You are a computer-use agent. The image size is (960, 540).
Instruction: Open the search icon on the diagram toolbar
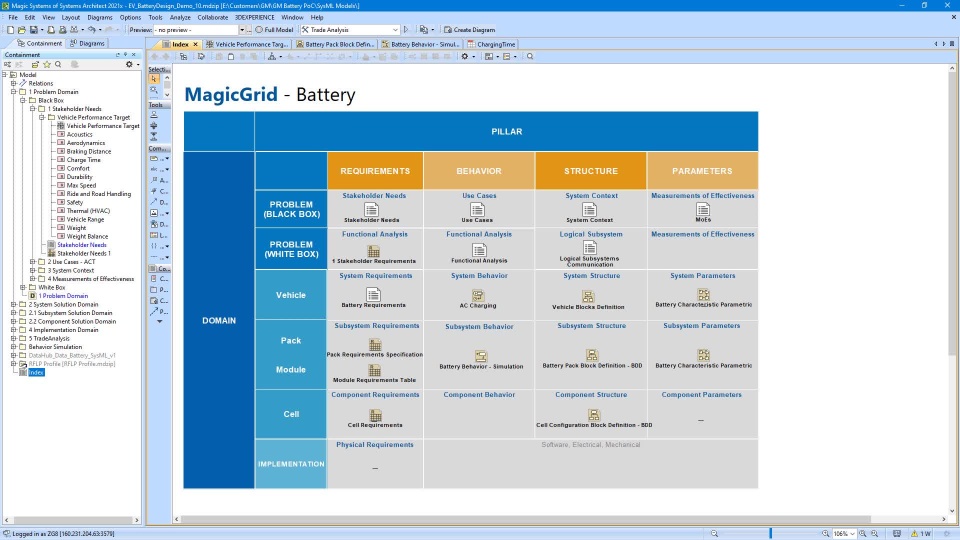(530, 56)
